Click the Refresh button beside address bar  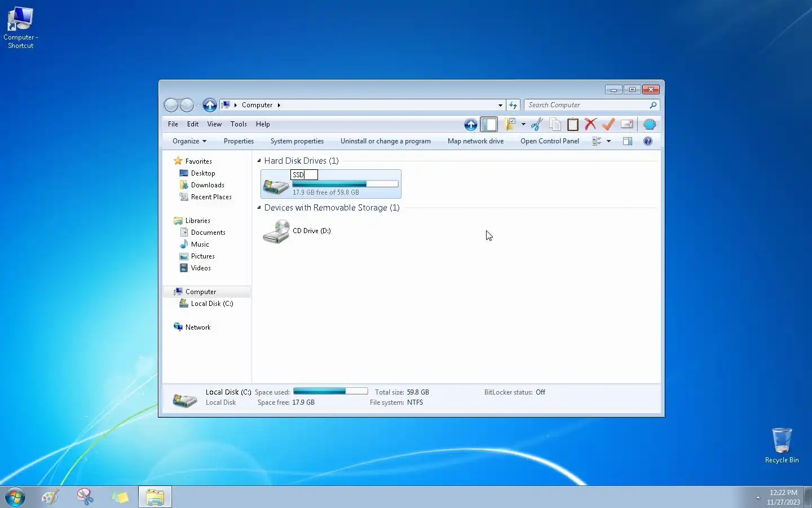[x=513, y=105]
